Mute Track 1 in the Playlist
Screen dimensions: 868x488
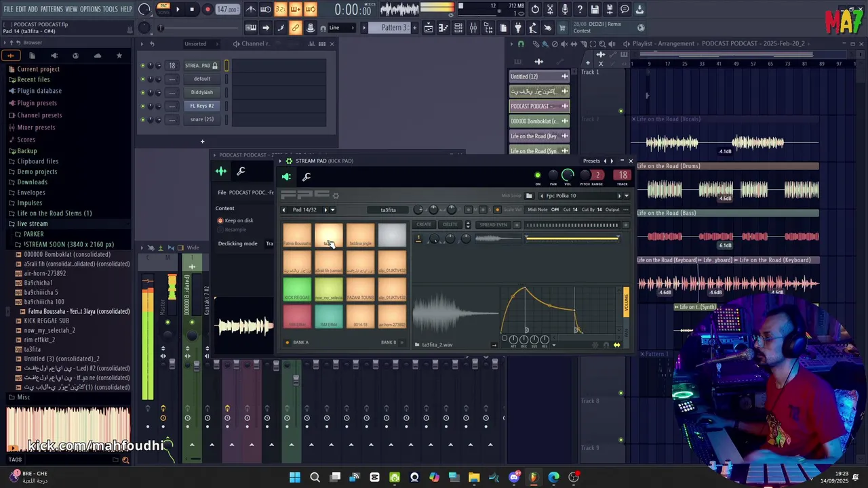[621, 111]
